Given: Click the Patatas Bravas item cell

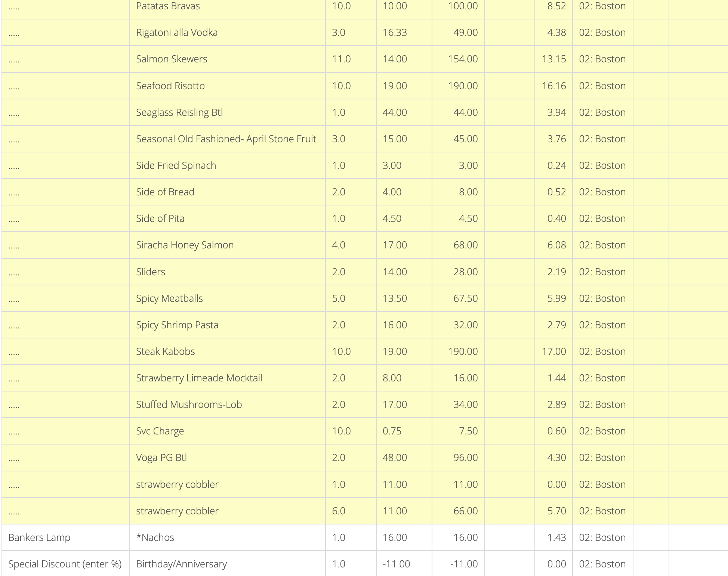Looking at the screenshot, I should pyautogui.click(x=227, y=6).
